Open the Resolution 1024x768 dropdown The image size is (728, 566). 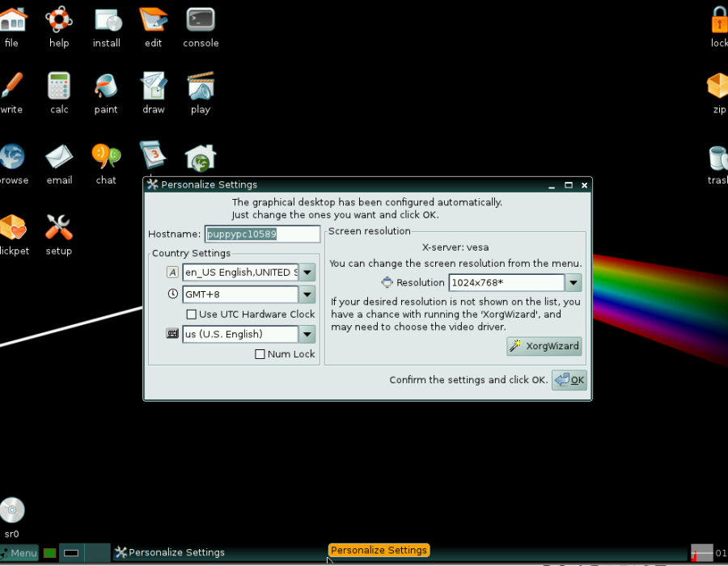(574, 282)
